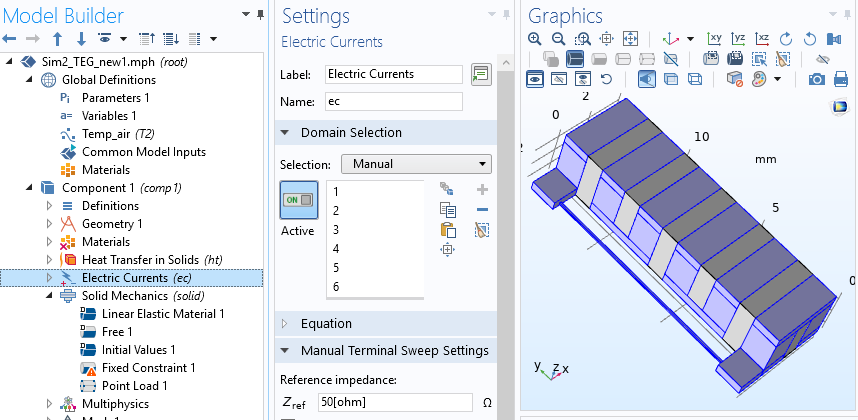The image size is (858, 420).
Task: Move the node up with the up arrow
Action: coord(57,38)
